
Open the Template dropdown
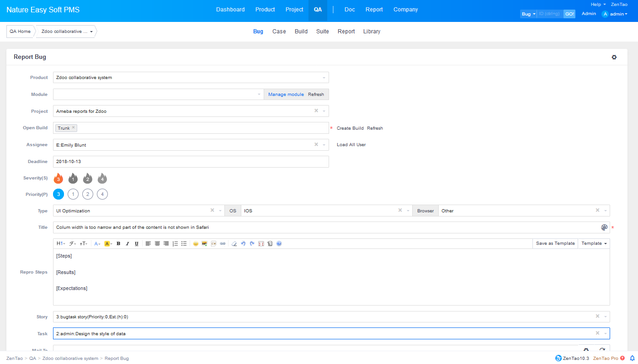coord(594,244)
